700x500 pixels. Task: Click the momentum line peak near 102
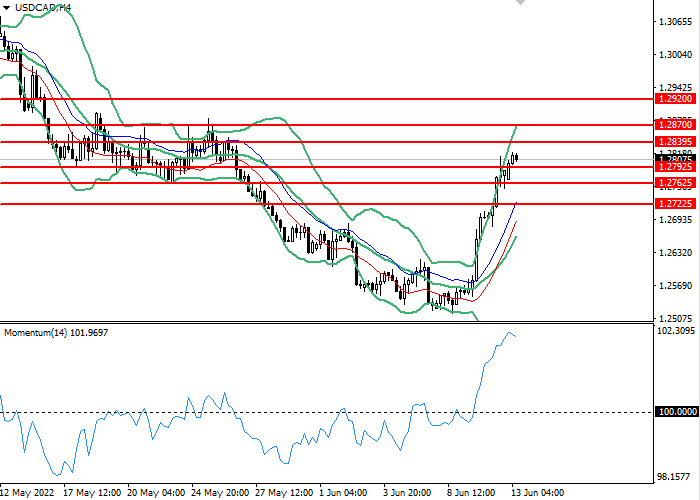(x=510, y=333)
